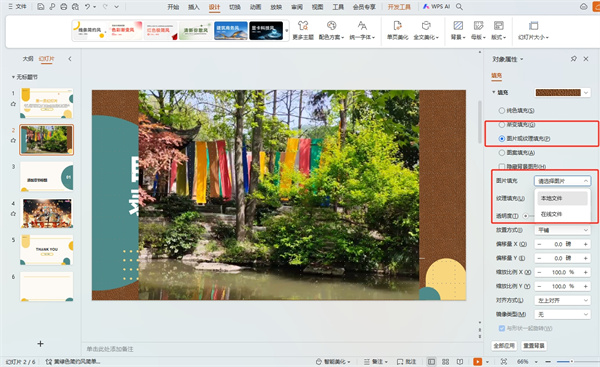Click the 重置背景 reset background button

(x=534, y=346)
